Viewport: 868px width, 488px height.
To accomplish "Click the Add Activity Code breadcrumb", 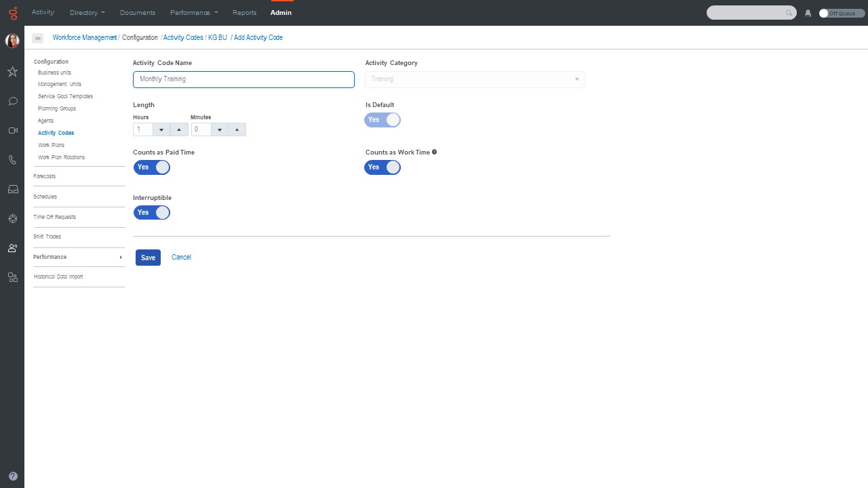I will click(258, 38).
